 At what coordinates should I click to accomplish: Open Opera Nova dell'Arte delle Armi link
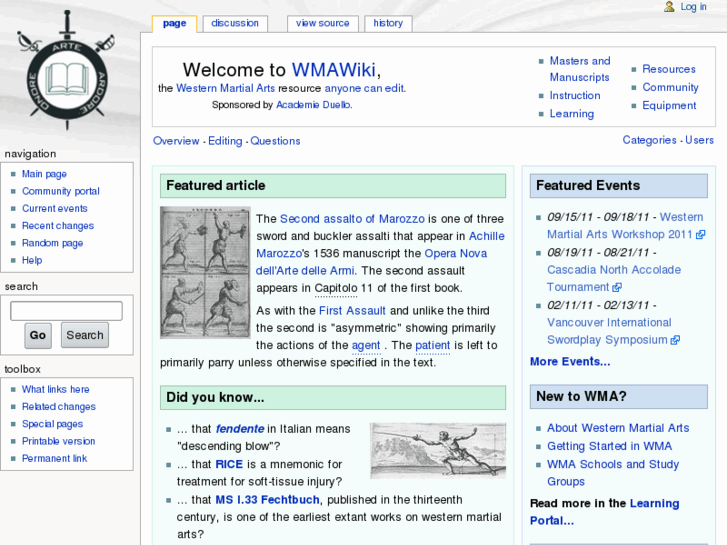pos(455,253)
